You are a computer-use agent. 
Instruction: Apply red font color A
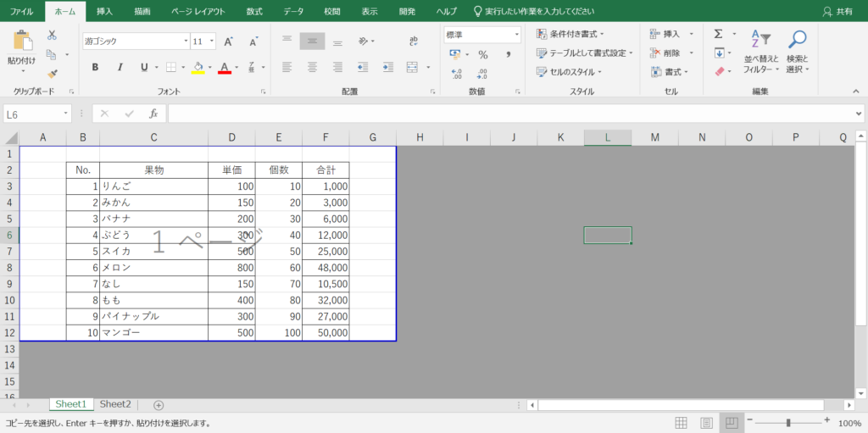pos(224,67)
